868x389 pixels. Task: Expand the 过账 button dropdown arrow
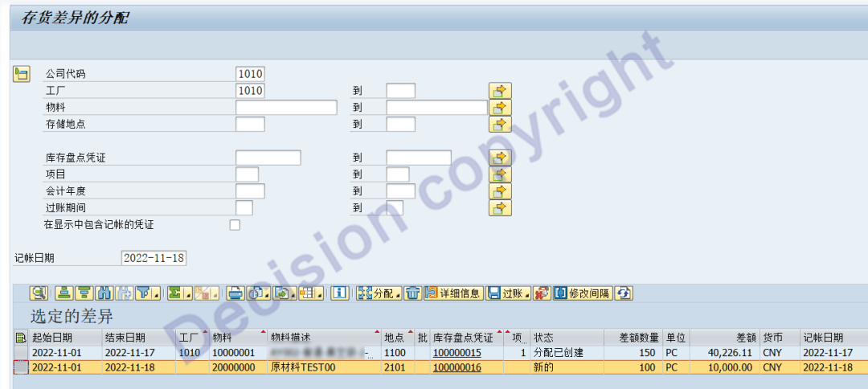point(526,294)
